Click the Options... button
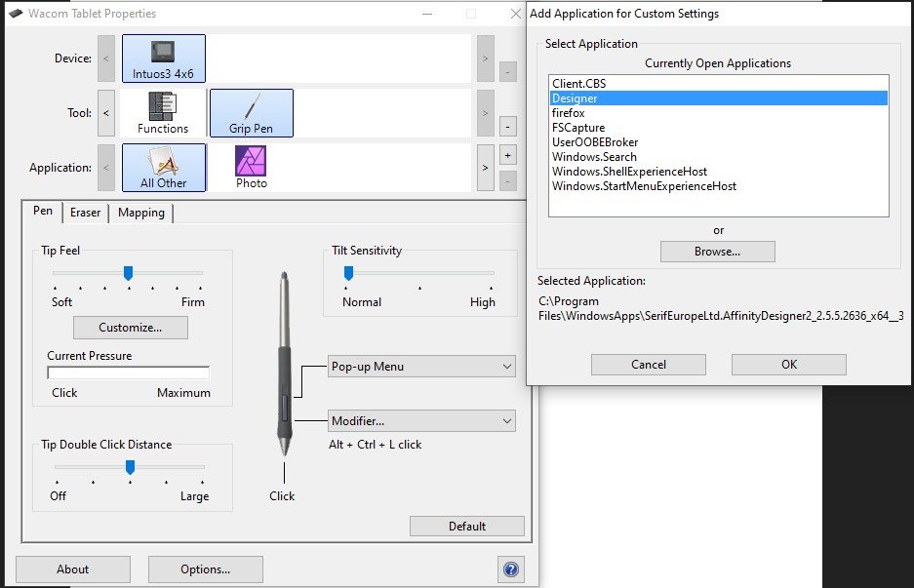This screenshot has height=588, width=914. pos(205,569)
